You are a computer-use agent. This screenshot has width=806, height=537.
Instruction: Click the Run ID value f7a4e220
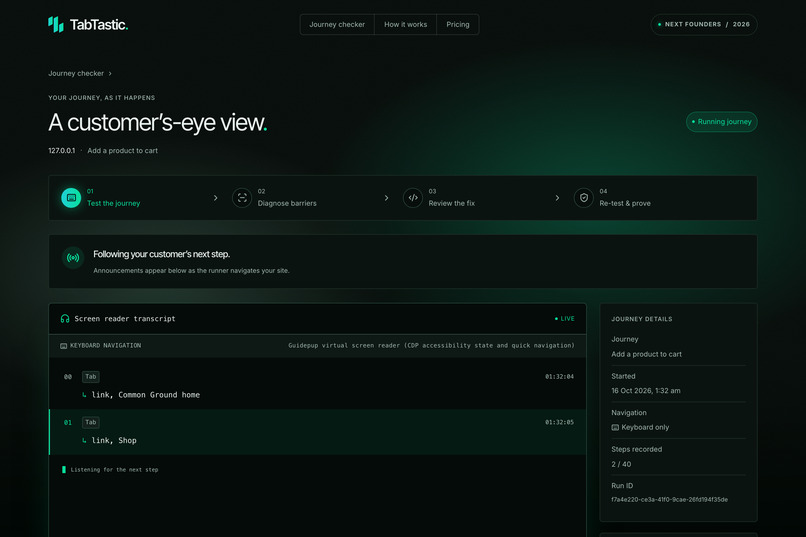(x=669, y=499)
